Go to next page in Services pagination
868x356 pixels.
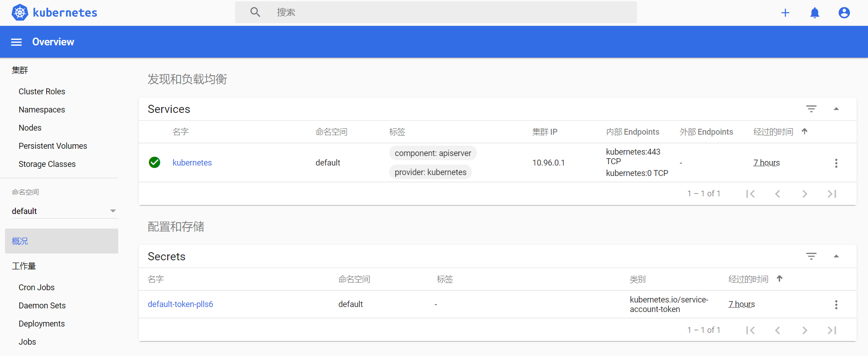[x=805, y=194]
